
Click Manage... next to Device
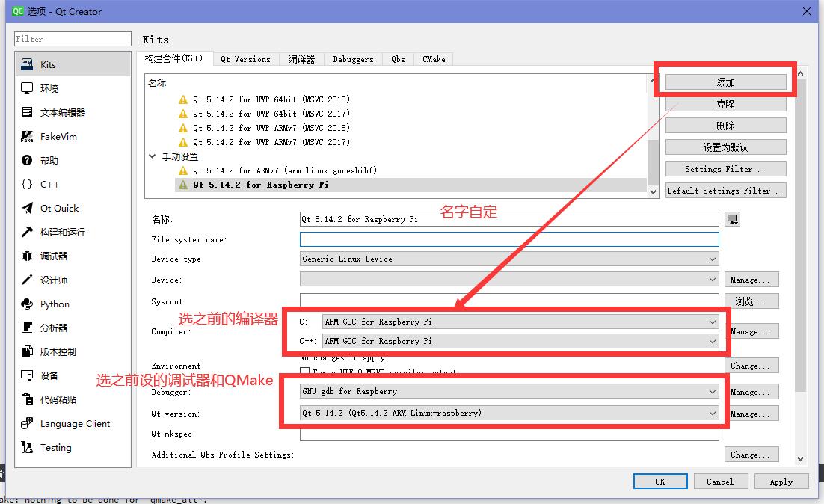(x=751, y=280)
